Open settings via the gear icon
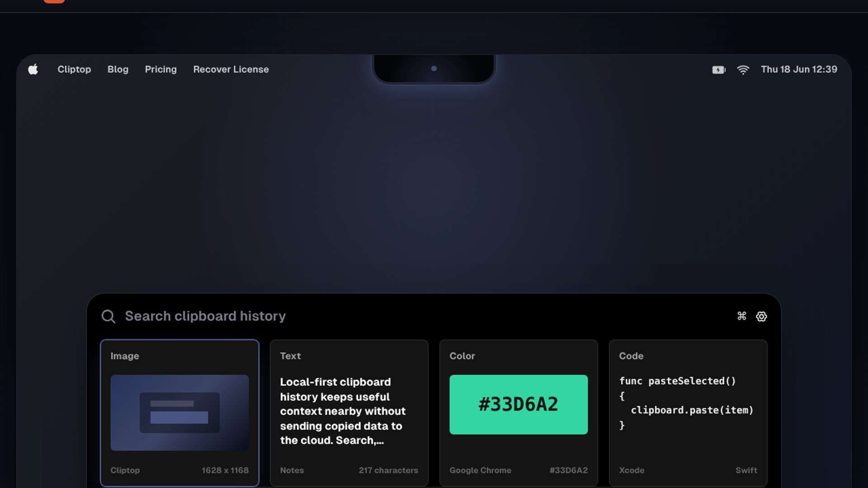The width and height of the screenshot is (868, 488). (761, 316)
